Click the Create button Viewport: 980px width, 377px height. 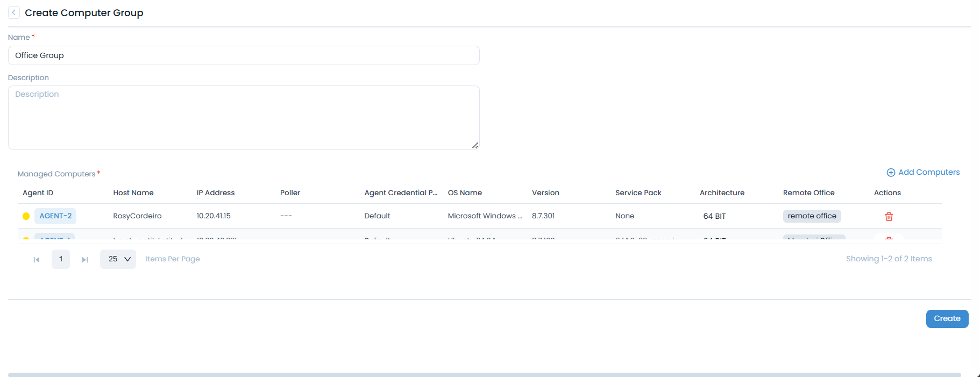(x=947, y=318)
